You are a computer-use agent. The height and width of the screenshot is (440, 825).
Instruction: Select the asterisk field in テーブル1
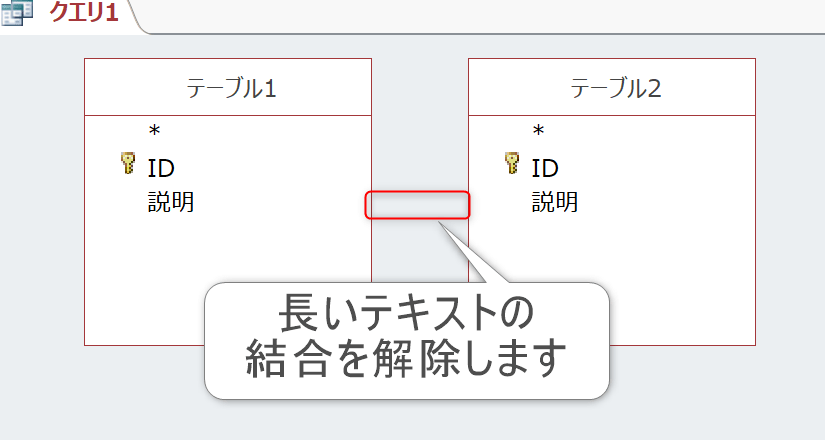click(155, 132)
